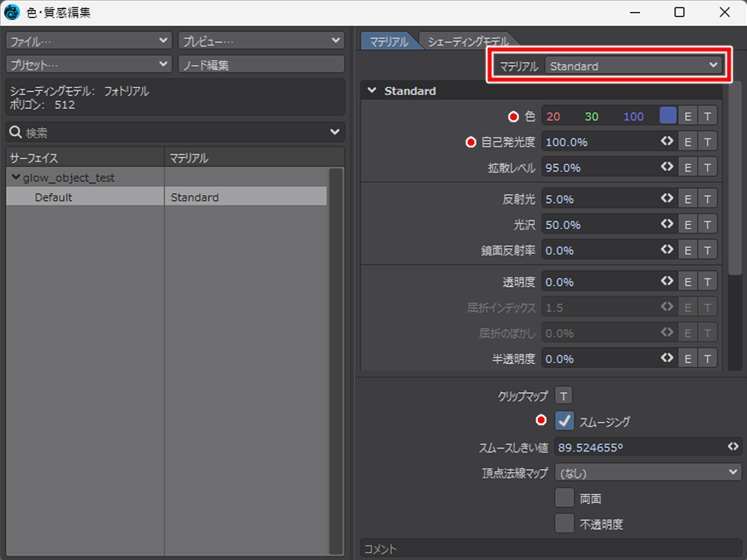Click the T texture button for 自己発光度
This screenshot has width=747, height=560.
point(707,142)
